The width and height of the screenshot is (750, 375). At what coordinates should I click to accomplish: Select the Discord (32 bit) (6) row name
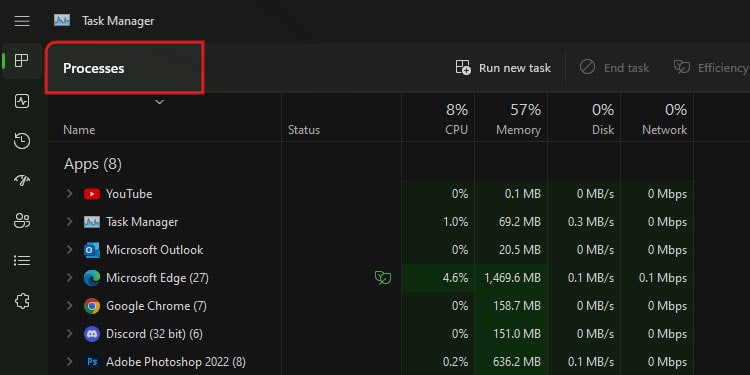[x=154, y=333]
